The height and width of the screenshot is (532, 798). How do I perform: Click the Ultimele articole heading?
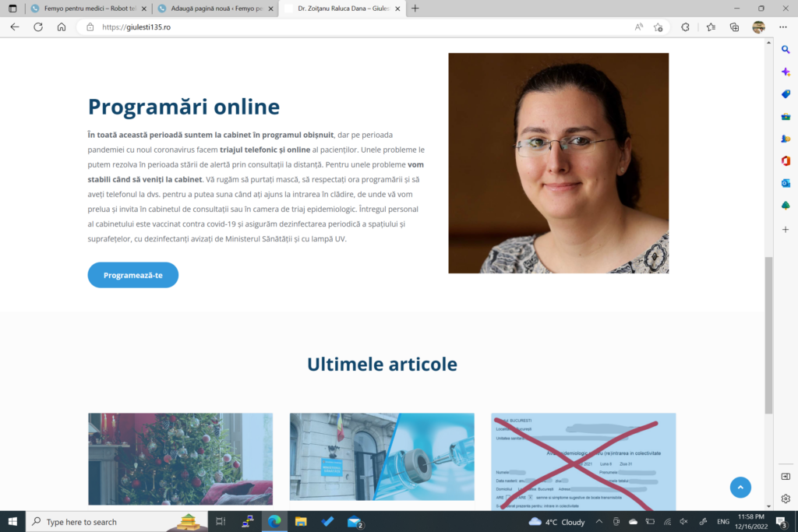[x=382, y=365]
